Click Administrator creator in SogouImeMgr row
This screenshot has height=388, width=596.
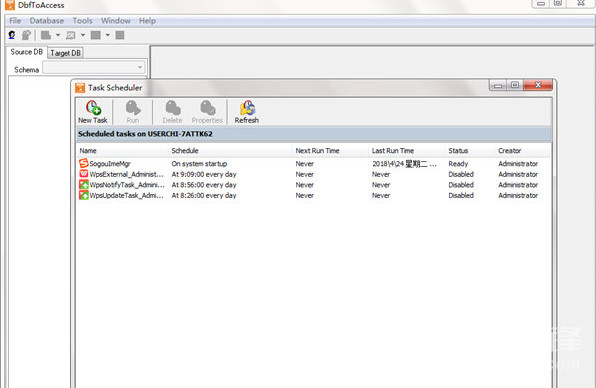(518, 164)
